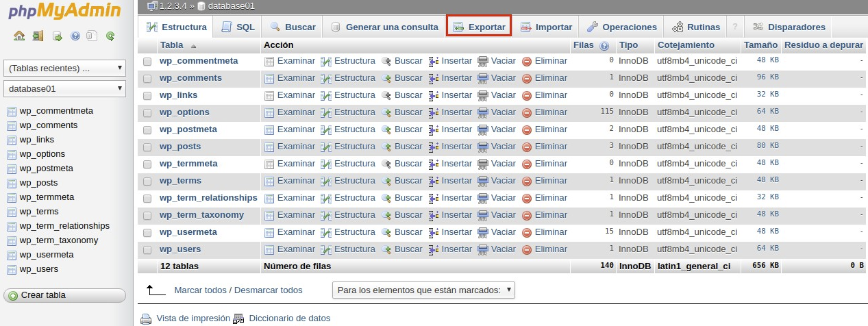Viewport: 868px width, 326px height.
Task: Click Examinar icon for wp_commentmeta row
Action: click(269, 61)
